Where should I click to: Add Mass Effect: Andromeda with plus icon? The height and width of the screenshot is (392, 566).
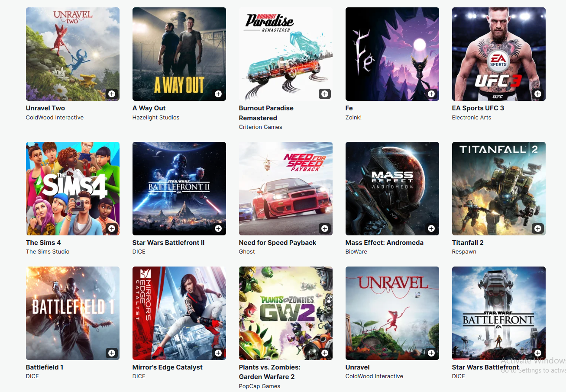(431, 228)
